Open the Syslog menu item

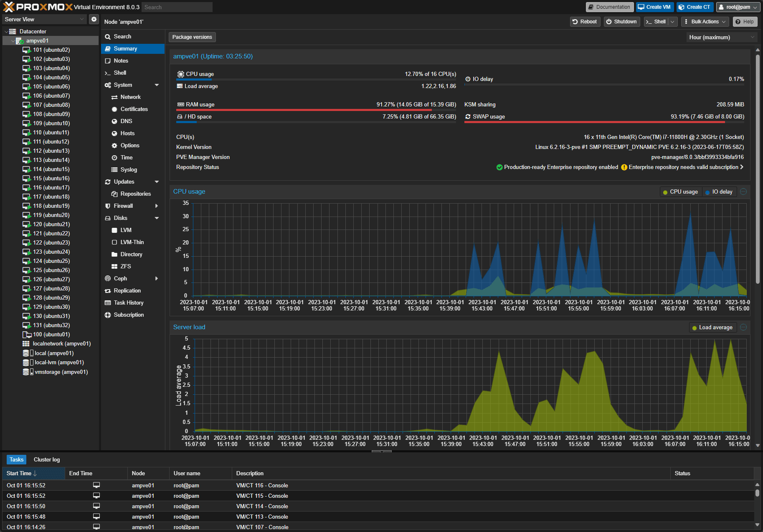pyautogui.click(x=129, y=170)
